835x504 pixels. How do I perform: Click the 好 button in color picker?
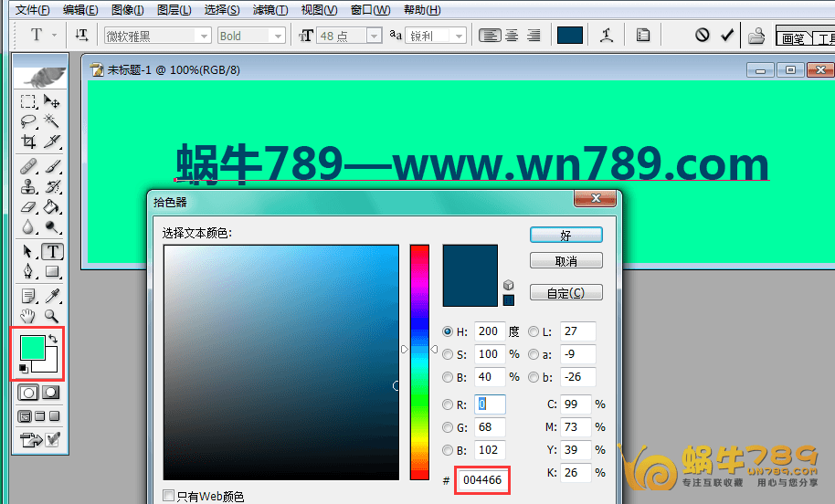pyautogui.click(x=565, y=235)
